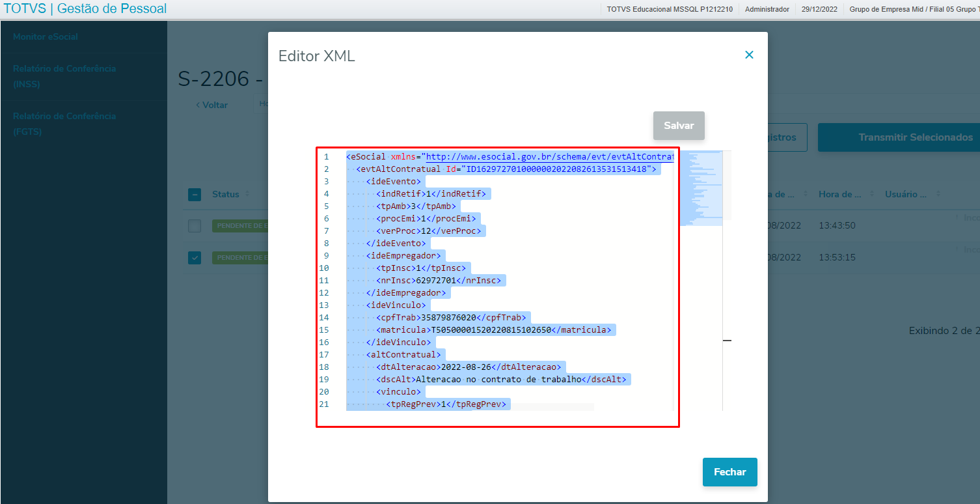Click the 13:43:50 time cell
This screenshot has width=980, height=504.
coord(837,226)
